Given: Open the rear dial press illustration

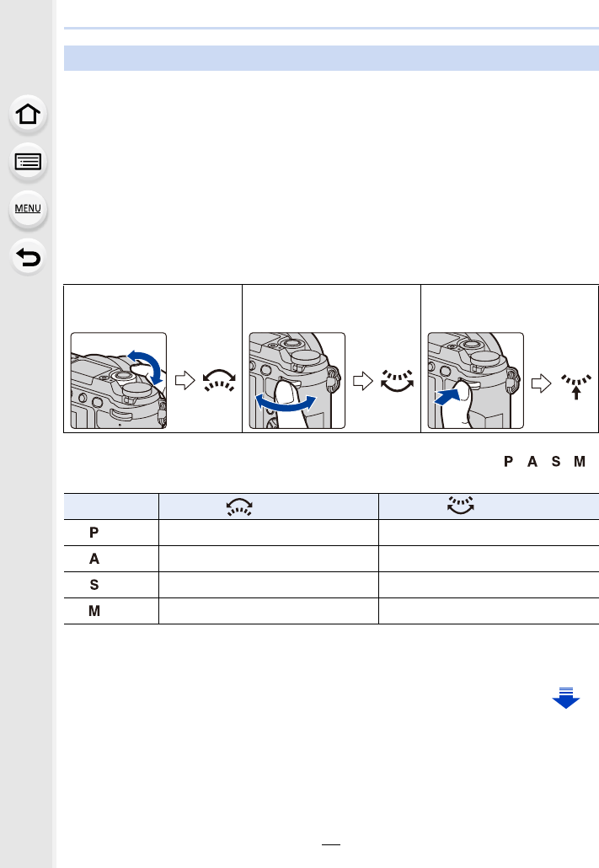Looking at the screenshot, I should tap(476, 381).
